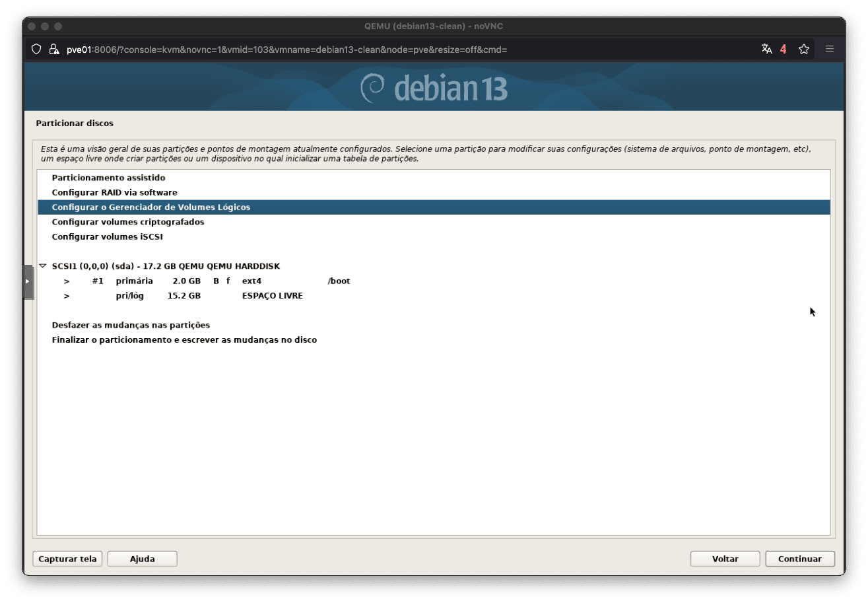Click the translate page icon
The image size is (868, 603).
pos(766,49)
